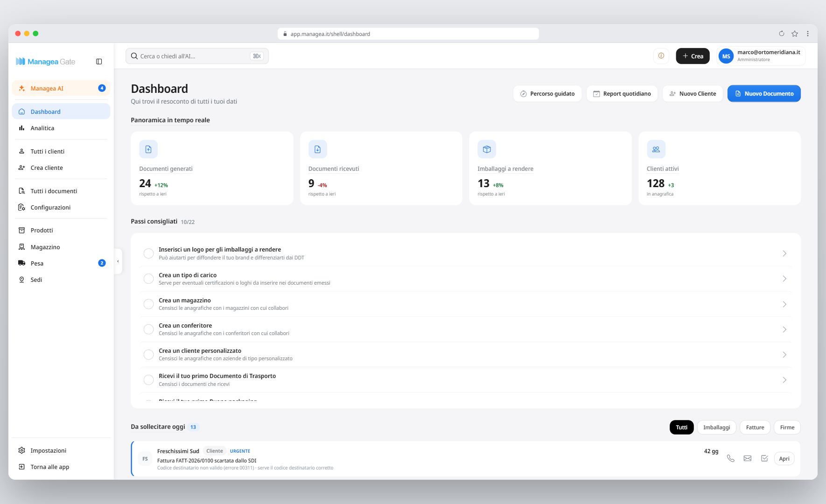This screenshot has height=504, width=826.
Task: Collapse the sidebar with the edge arrow
Action: (118, 261)
